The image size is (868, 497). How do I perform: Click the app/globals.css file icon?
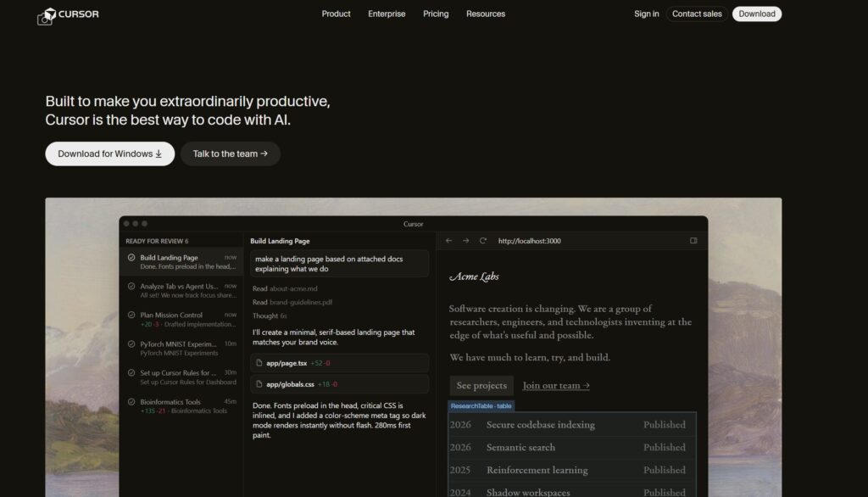pyautogui.click(x=259, y=384)
